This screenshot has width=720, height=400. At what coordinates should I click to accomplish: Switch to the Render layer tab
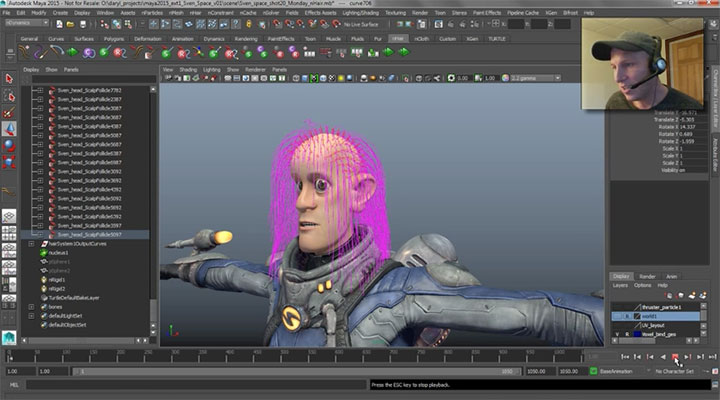[x=647, y=276]
